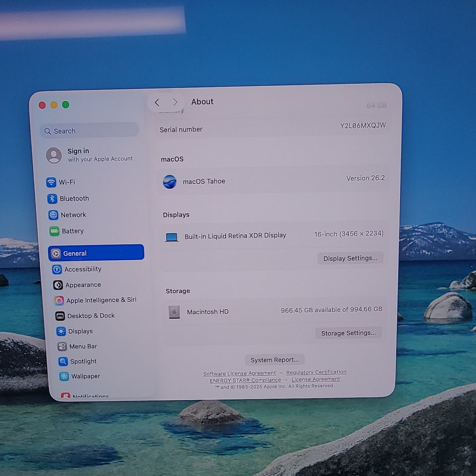Click the About title in header

point(202,102)
